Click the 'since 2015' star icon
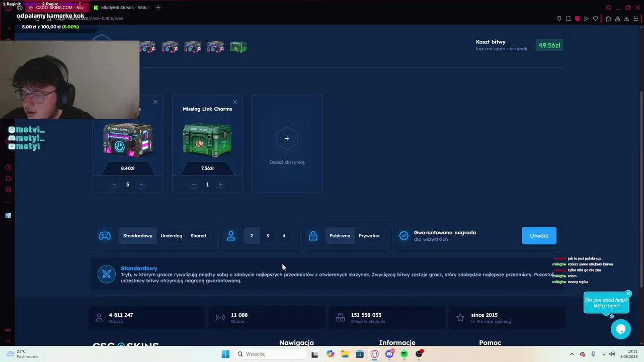The width and height of the screenshot is (644, 362). coord(460,318)
